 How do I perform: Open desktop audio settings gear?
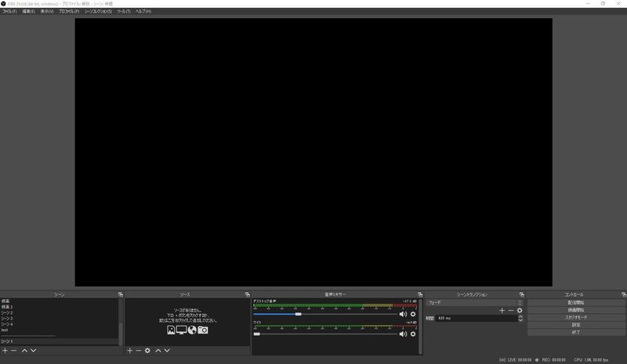point(413,314)
